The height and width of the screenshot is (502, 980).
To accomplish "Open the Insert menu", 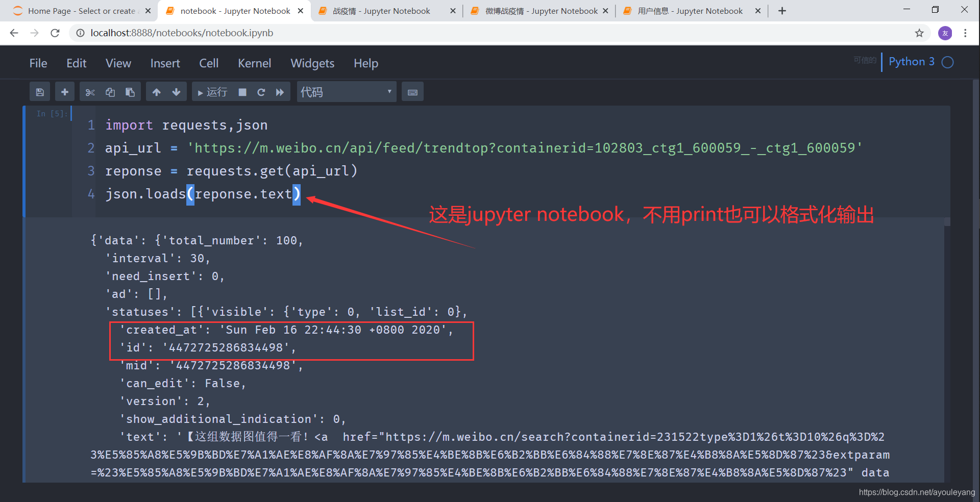I will click(x=165, y=63).
